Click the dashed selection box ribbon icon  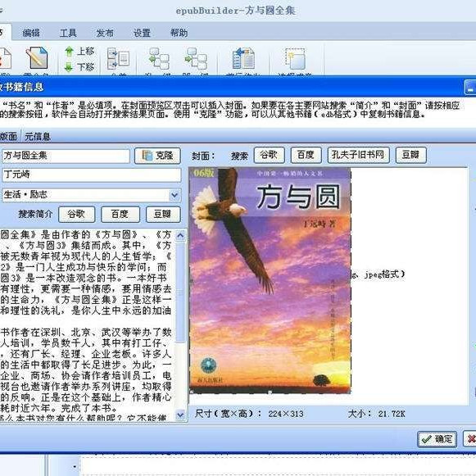295,58
